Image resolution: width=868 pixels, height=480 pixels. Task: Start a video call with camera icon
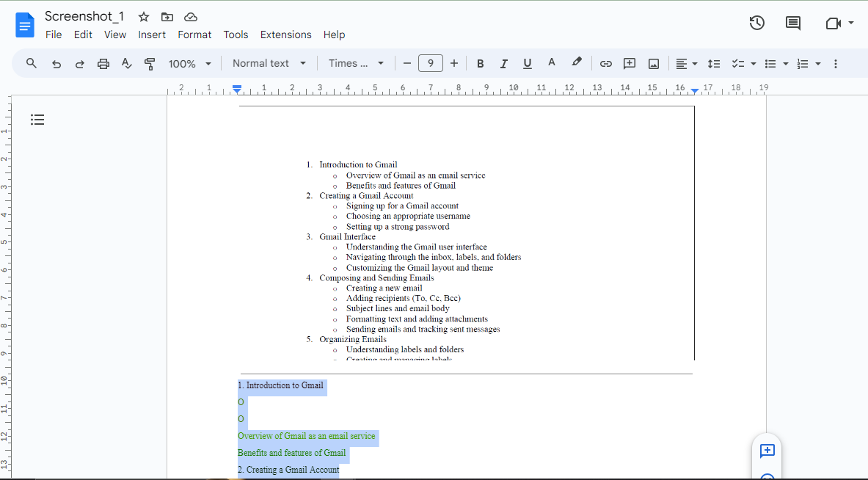pos(833,23)
